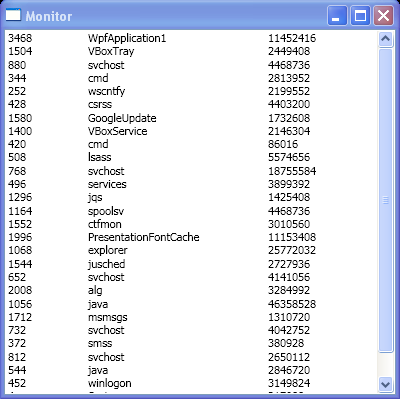Click process ID 1996
Viewport: 400px width, 399px height.
pos(20,237)
